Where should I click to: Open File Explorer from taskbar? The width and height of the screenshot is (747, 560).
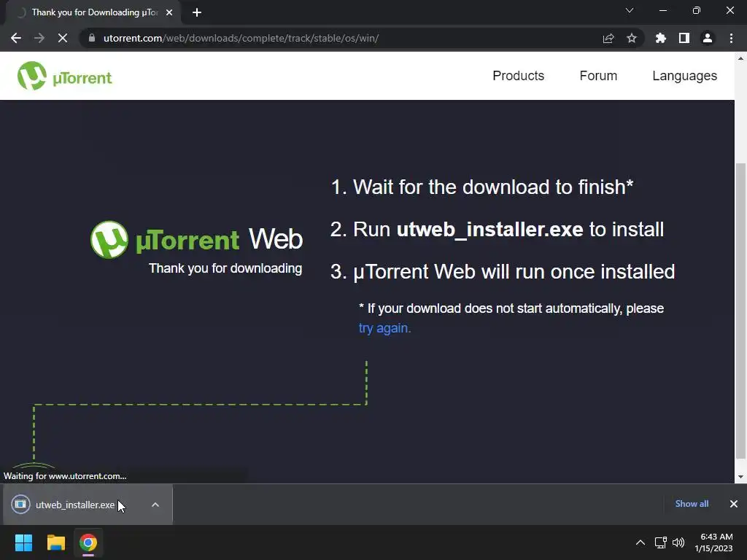(55, 542)
